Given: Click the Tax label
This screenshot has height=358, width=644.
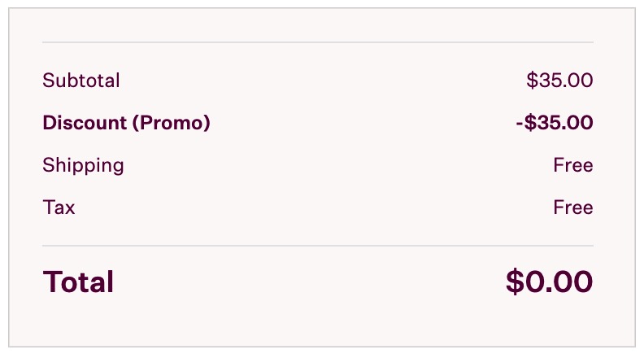Looking at the screenshot, I should pyautogui.click(x=59, y=207).
